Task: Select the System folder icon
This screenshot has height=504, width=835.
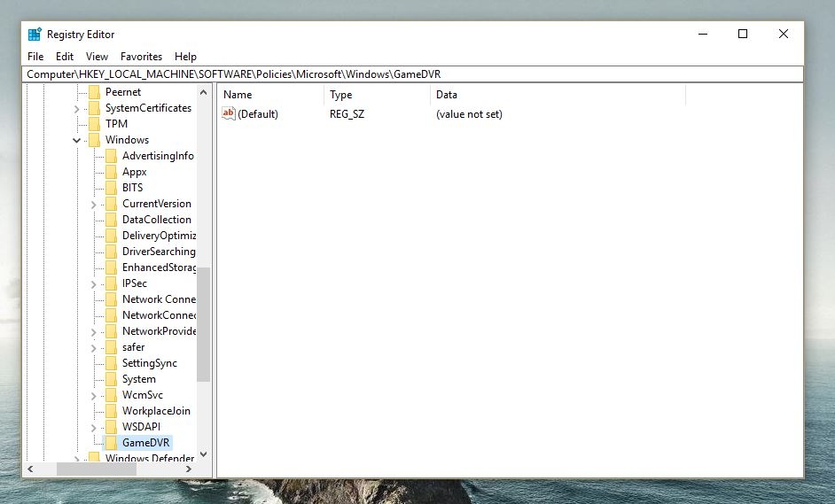Action: coord(112,379)
